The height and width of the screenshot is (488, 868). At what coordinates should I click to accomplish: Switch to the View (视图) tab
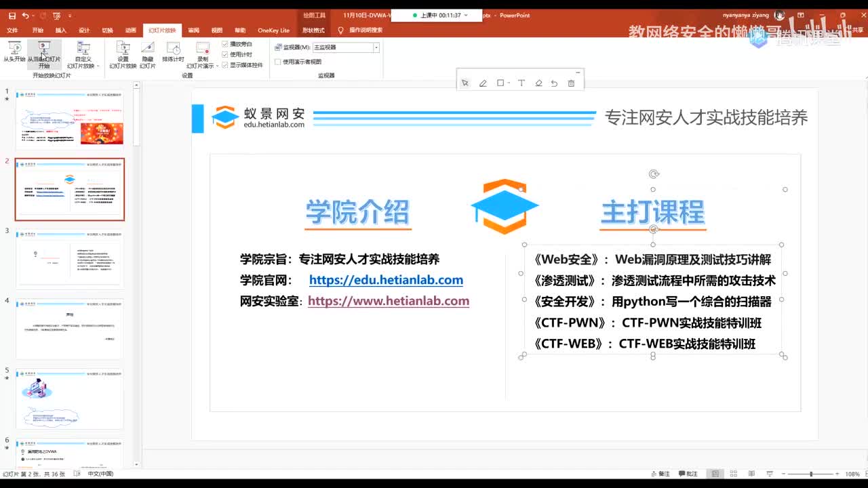[217, 30]
